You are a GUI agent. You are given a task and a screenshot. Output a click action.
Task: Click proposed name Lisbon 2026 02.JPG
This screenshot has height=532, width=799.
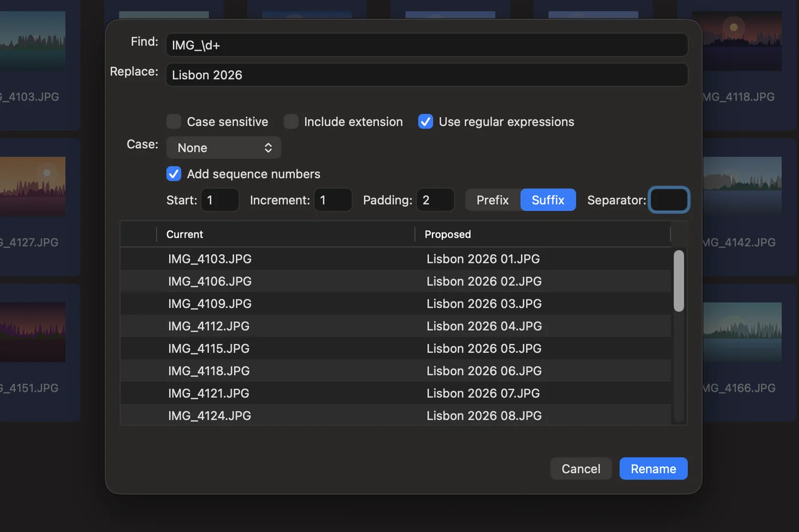pyautogui.click(x=484, y=281)
